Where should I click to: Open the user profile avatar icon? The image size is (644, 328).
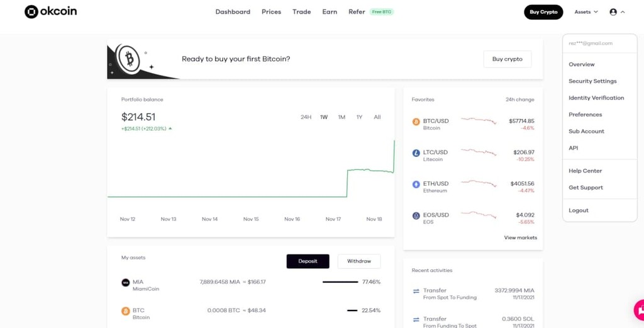coord(613,12)
